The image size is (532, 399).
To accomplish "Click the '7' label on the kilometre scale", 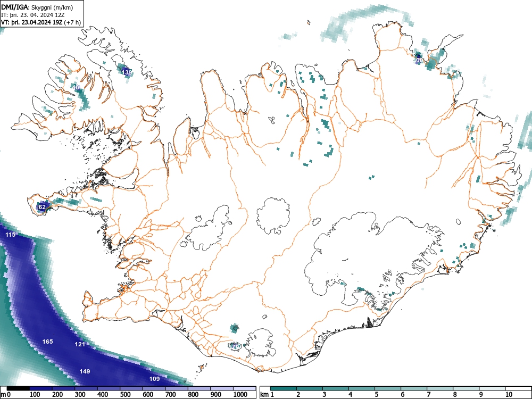I will pos(429,394).
